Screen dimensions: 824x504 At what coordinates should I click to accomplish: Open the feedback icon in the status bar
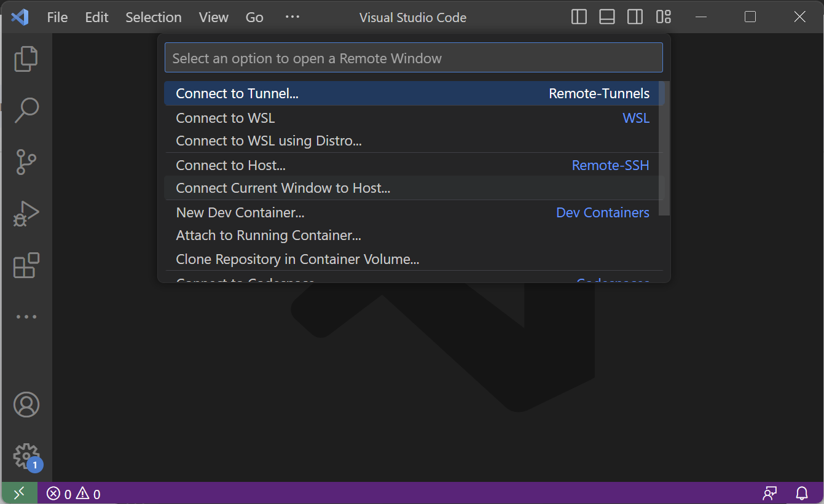pos(770,494)
